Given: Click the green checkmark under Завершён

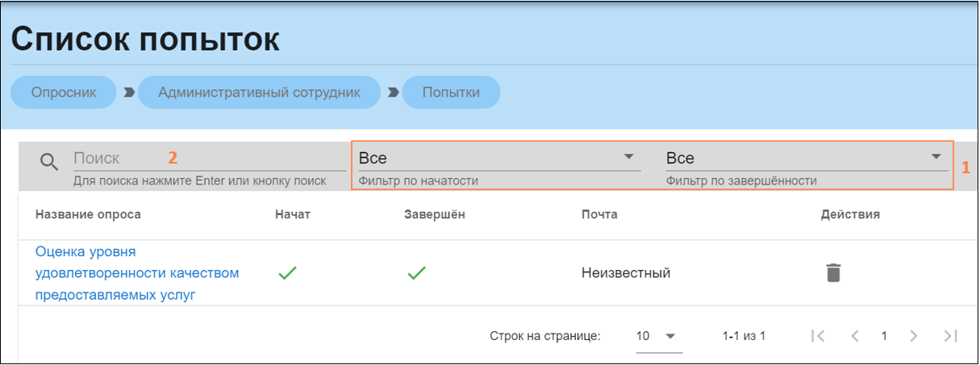Looking at the screenshot, I should (x=415, y=273).
